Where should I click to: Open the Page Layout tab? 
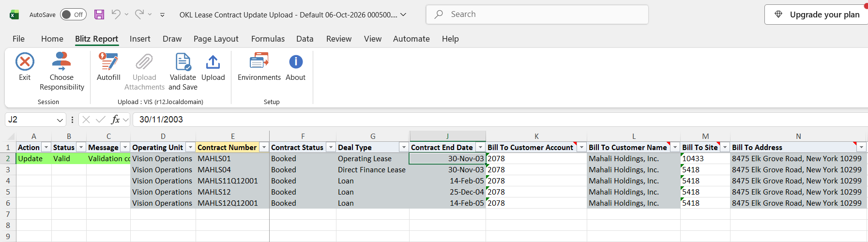[216, 39]
